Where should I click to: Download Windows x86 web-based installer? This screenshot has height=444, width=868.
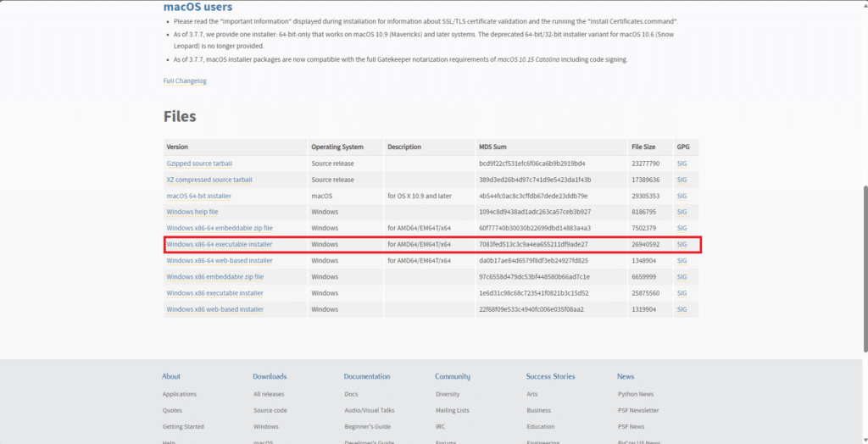click(x=214, y=309)
